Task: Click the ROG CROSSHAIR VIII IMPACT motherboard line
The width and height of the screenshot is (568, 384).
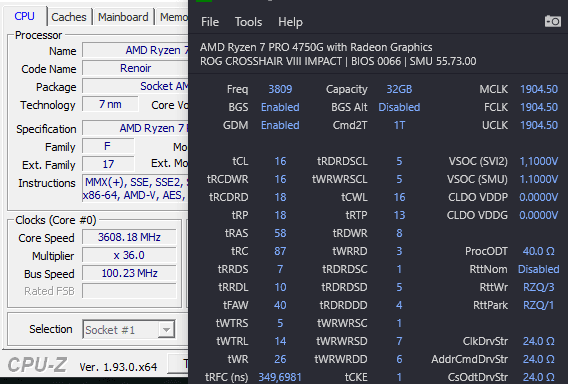Action: [x=338, y=61]
